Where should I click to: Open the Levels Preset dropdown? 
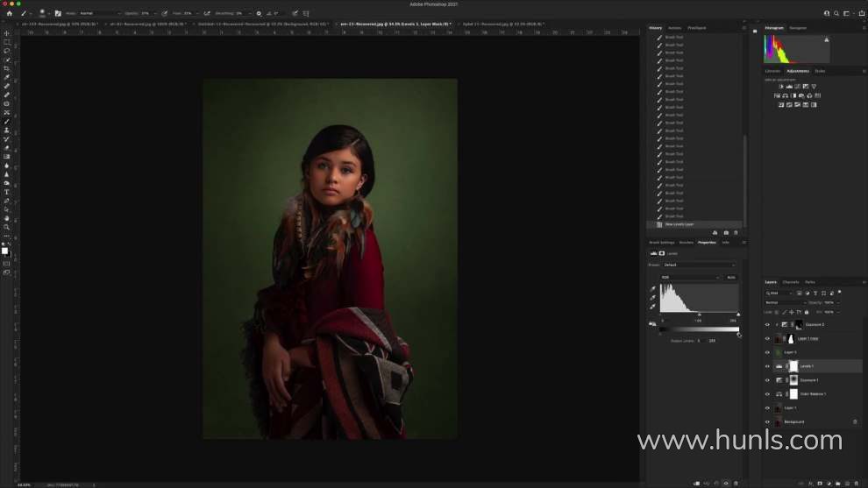(698, 265)
